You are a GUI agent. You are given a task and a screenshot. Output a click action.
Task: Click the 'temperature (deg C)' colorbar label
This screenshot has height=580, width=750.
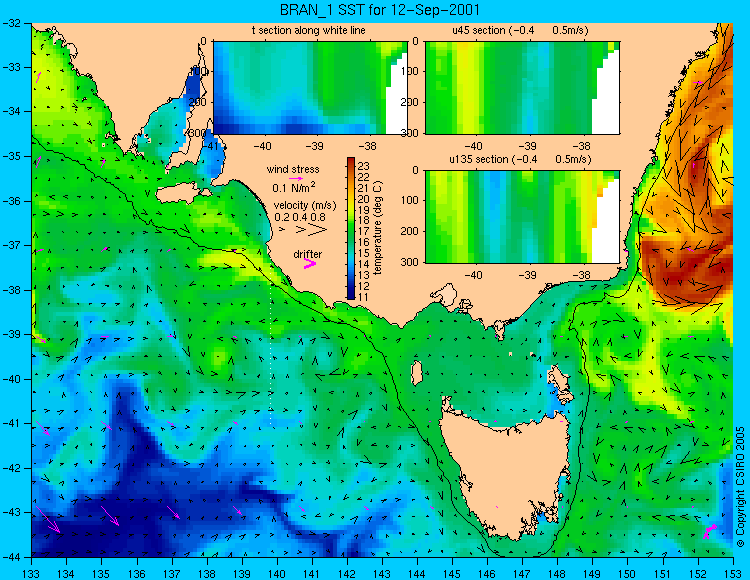pos(378,228)
